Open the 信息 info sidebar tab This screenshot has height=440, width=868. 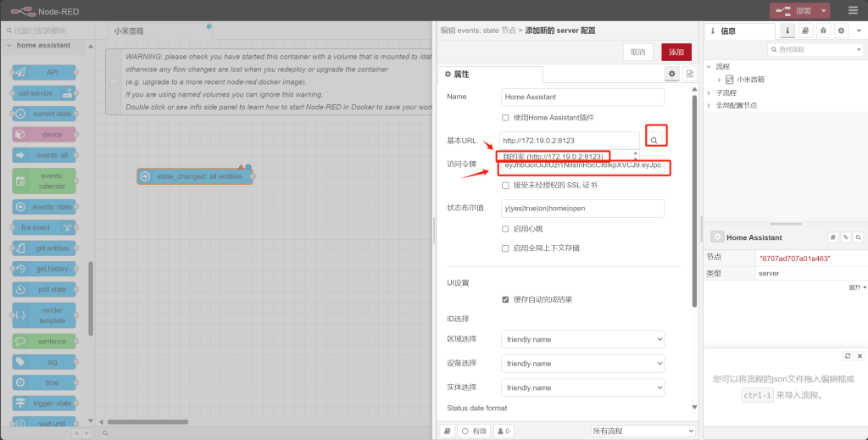(741, 31)
